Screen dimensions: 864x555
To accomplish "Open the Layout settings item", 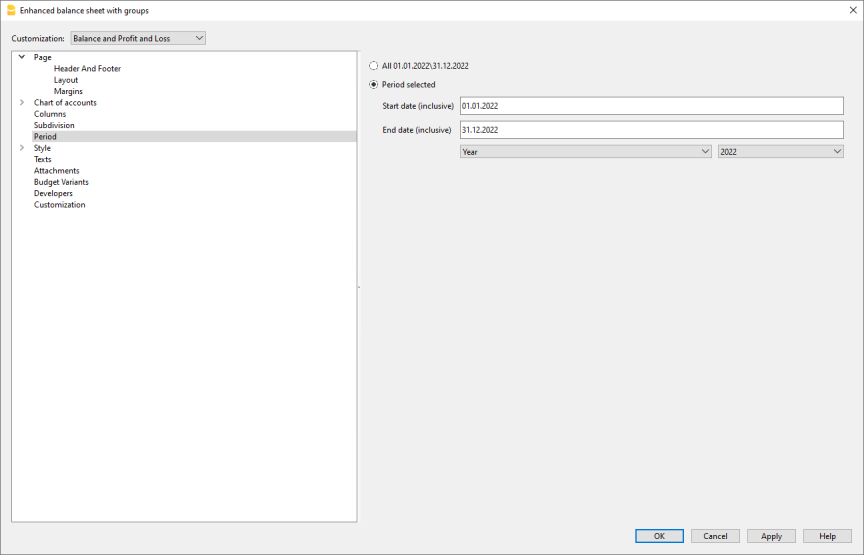I will tap(66, 80).
